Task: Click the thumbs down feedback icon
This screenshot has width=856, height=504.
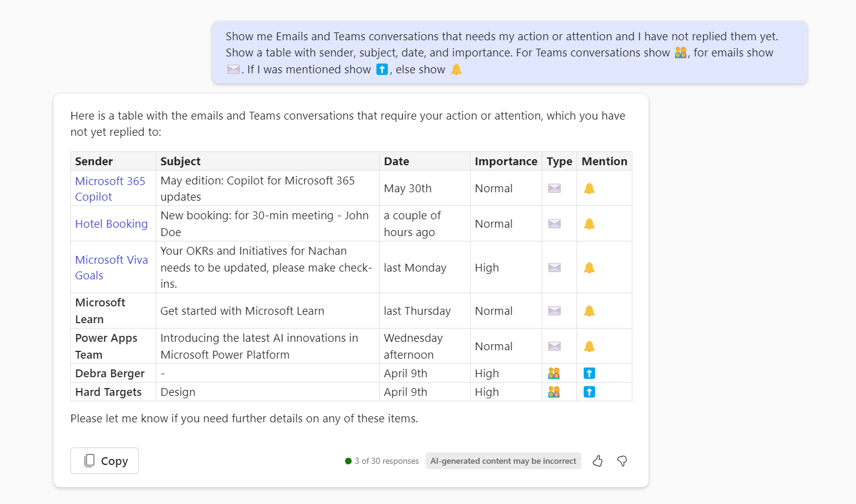Action: pos(622,461)
